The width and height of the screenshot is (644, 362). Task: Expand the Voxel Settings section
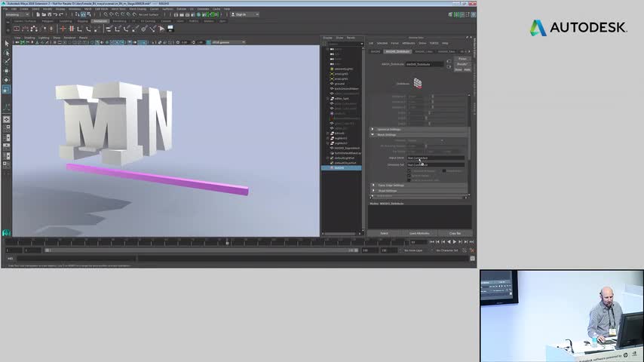[x=373, y=191]
